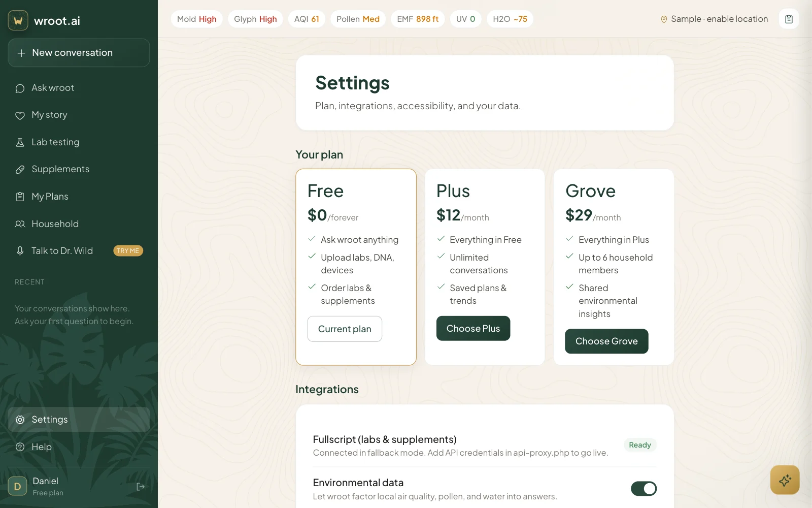Select the Plus plan card heading

coord(453,191)
